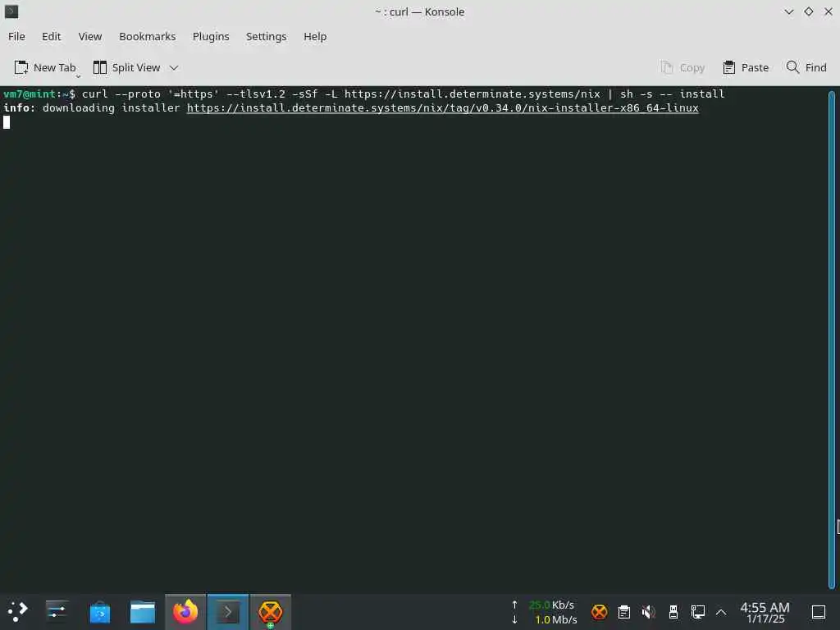Click the Find toolbar button
The width and height of the screenshot is (840, 630).
point(806,67)
